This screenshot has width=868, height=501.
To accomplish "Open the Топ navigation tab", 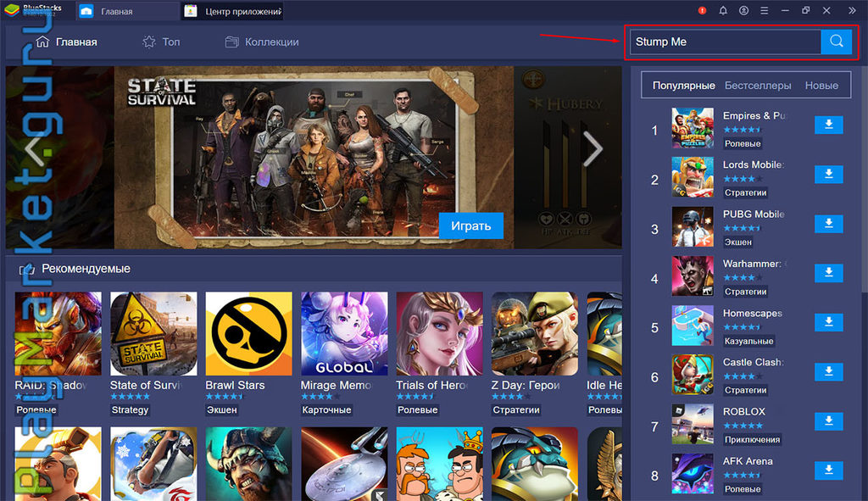I will coord(161,42).
